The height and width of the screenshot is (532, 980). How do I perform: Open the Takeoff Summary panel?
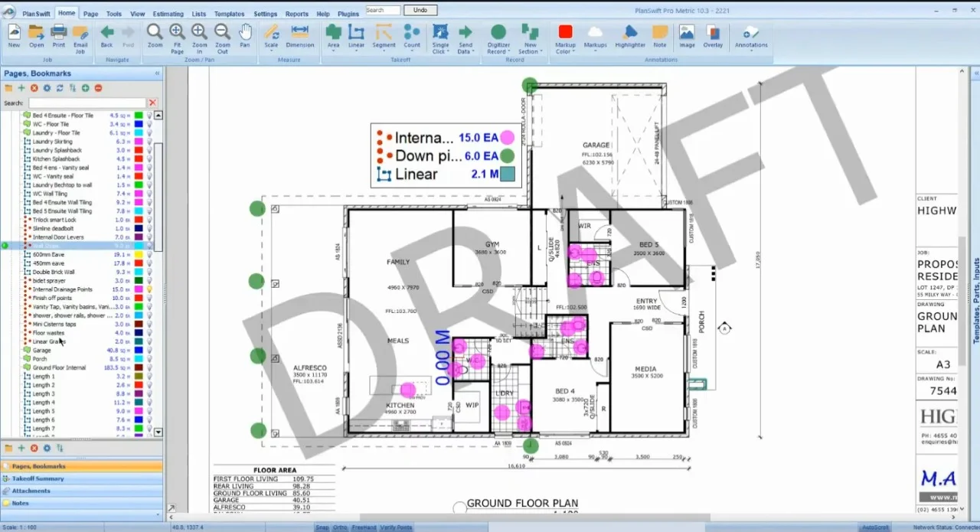pyautogui.click(x=82, y=478)
